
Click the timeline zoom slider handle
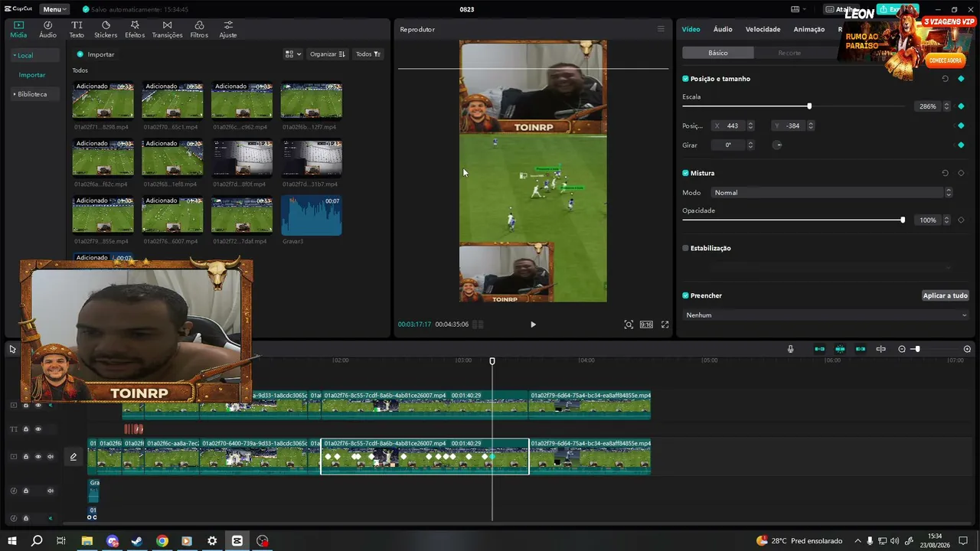(917, 349)
